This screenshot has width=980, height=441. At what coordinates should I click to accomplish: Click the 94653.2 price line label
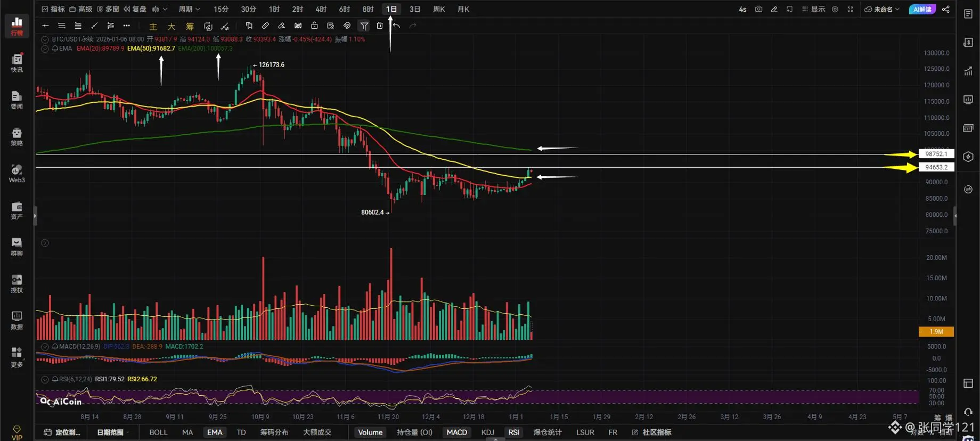point(936,167)
